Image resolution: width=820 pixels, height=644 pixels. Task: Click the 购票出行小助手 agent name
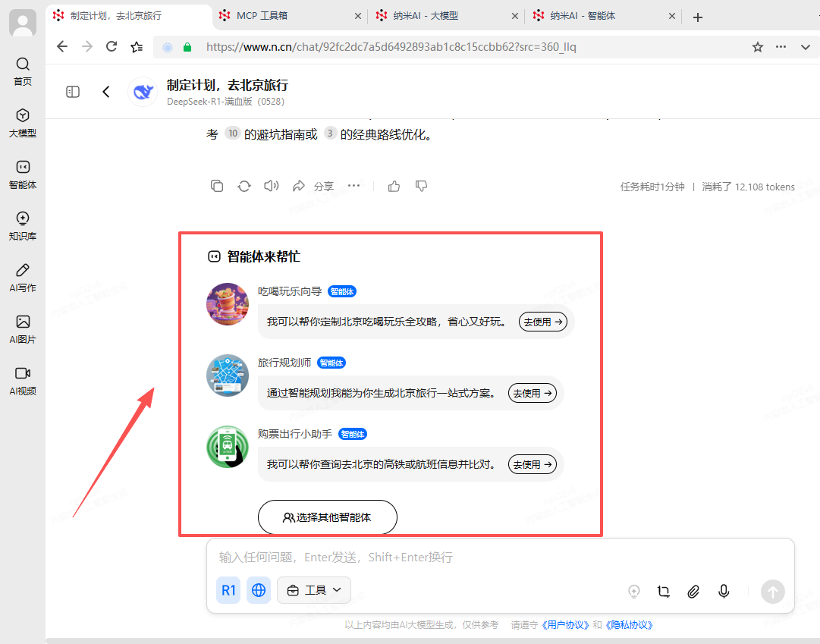[x=295, y=434]
